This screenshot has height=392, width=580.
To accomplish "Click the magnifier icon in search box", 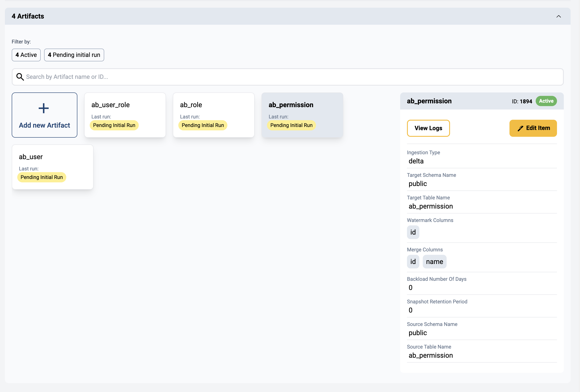I will click(x=20, y=77).
